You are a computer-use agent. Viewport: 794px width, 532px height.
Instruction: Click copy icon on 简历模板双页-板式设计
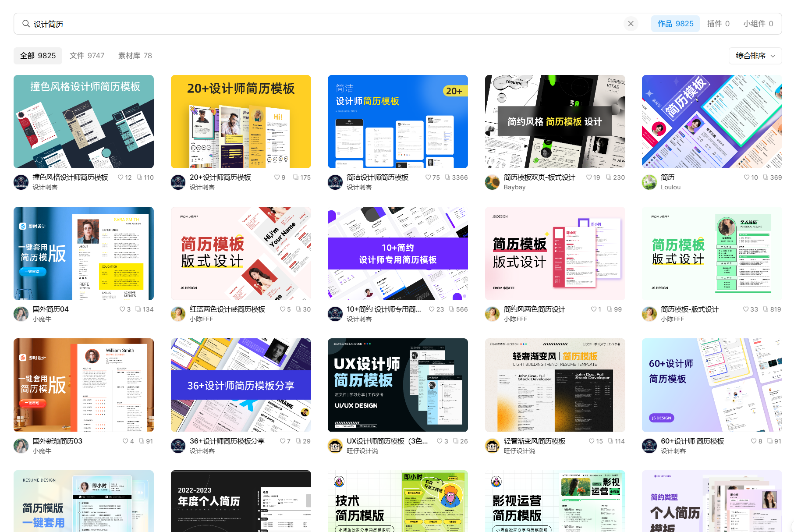tap(609, 177)
